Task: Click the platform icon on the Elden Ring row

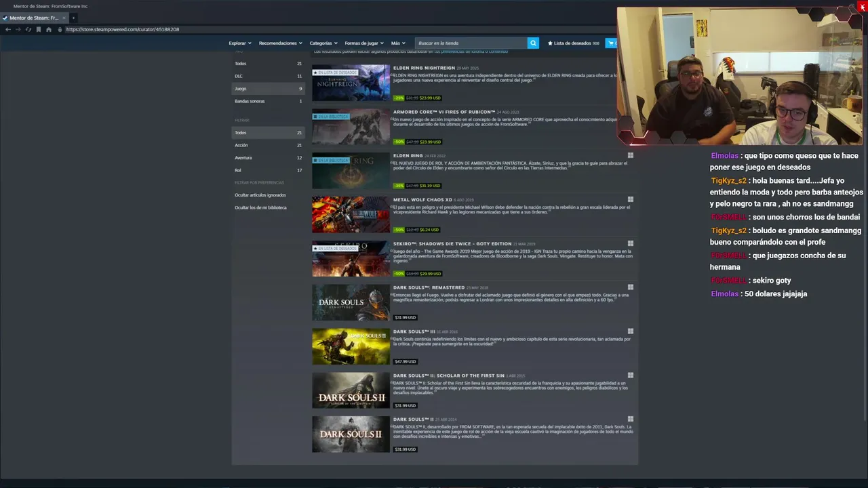Action: coord(630,155)
